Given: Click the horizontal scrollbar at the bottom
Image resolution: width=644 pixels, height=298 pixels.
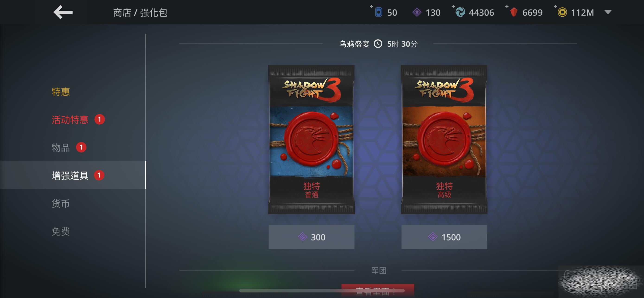Looking at the screenshot, I should point(322,291).
